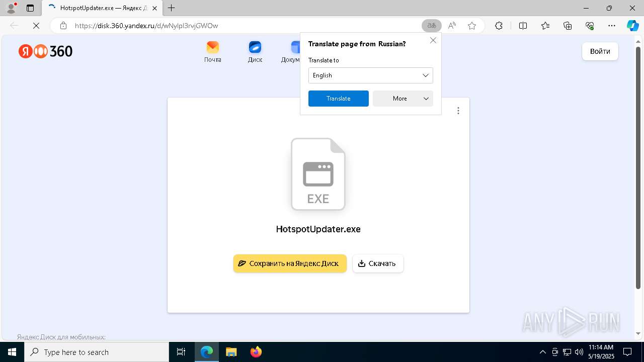Click the HotspotUpdater.exe file thumbnail
644x362 pixels.
click(318, 174)
